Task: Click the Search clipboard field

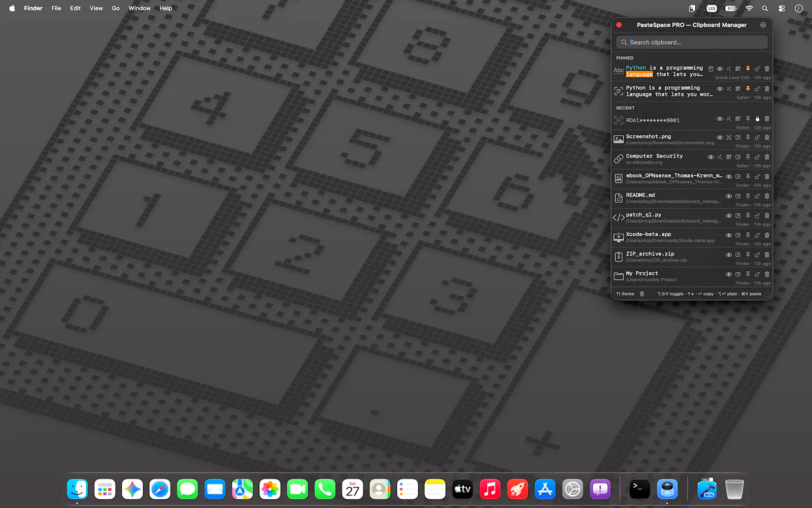Action: [692, 42]
